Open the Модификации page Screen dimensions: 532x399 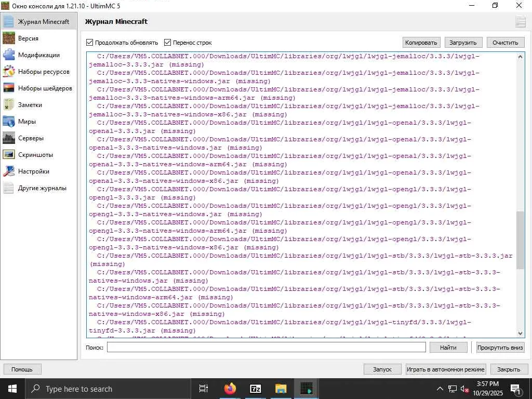[x=38, y=55]
